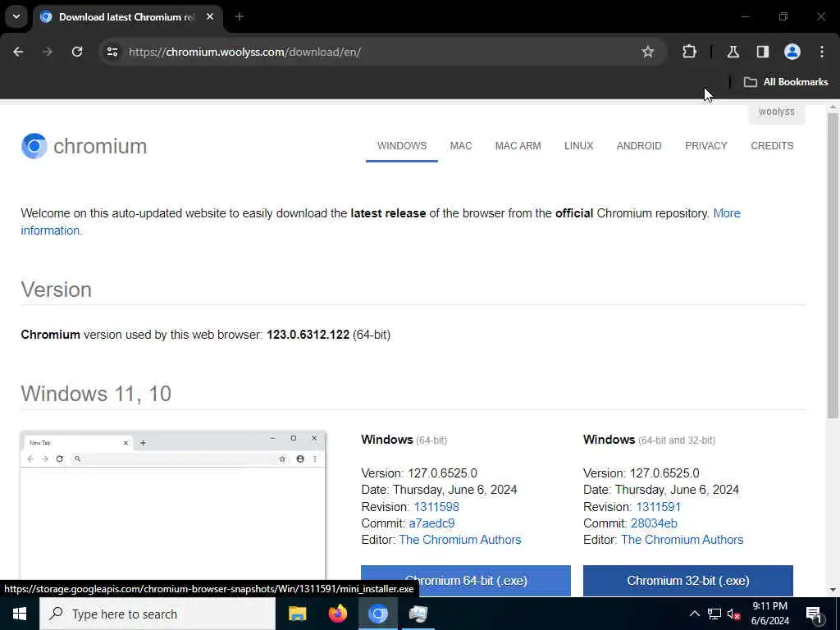
Task: Open revision 1311591 link
Action: coord(658,507)
